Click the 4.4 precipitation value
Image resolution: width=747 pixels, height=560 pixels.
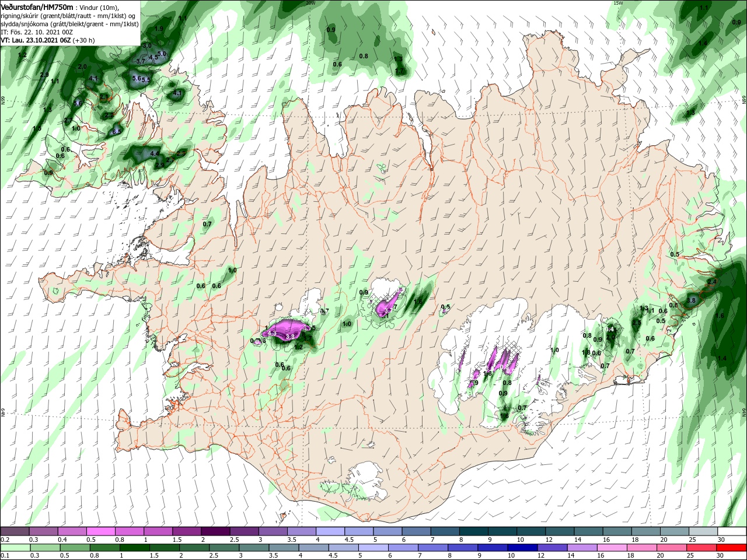click(155, 153)
